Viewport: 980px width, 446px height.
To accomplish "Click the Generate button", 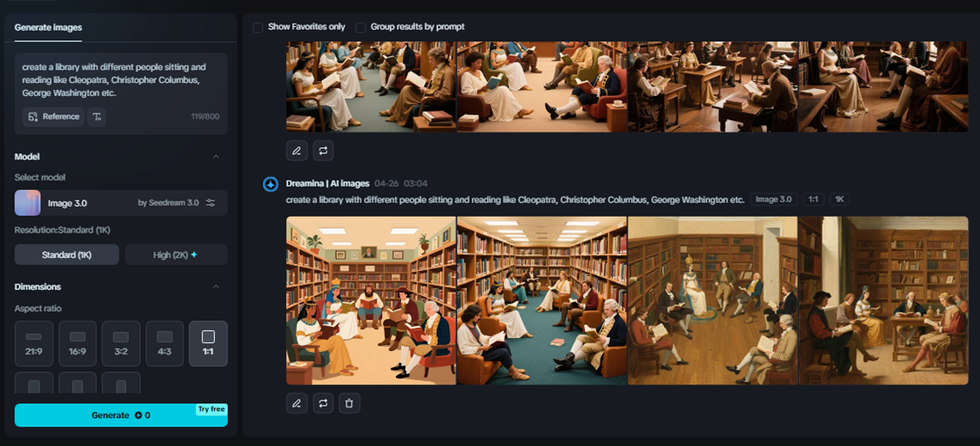I will point(121,415).
